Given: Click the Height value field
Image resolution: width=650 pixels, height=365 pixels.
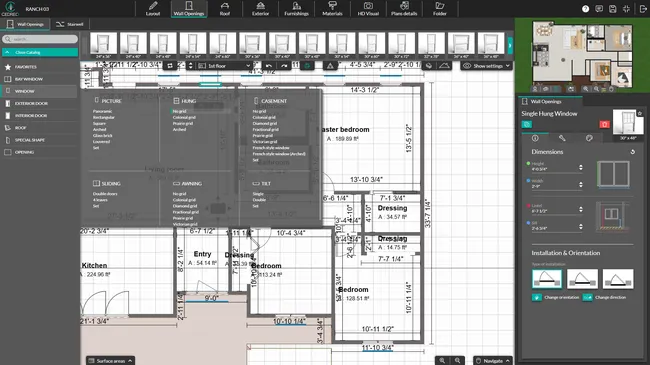Looking at the screenshot, I should (554, 169).
